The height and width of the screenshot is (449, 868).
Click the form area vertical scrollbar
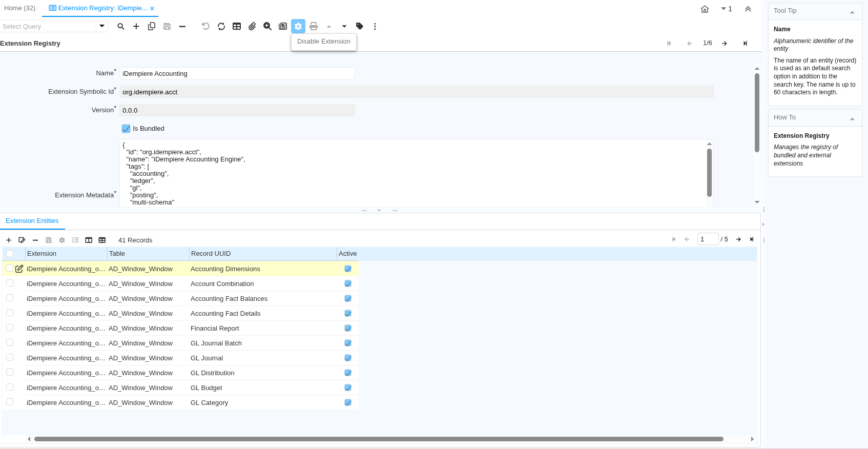757,113
